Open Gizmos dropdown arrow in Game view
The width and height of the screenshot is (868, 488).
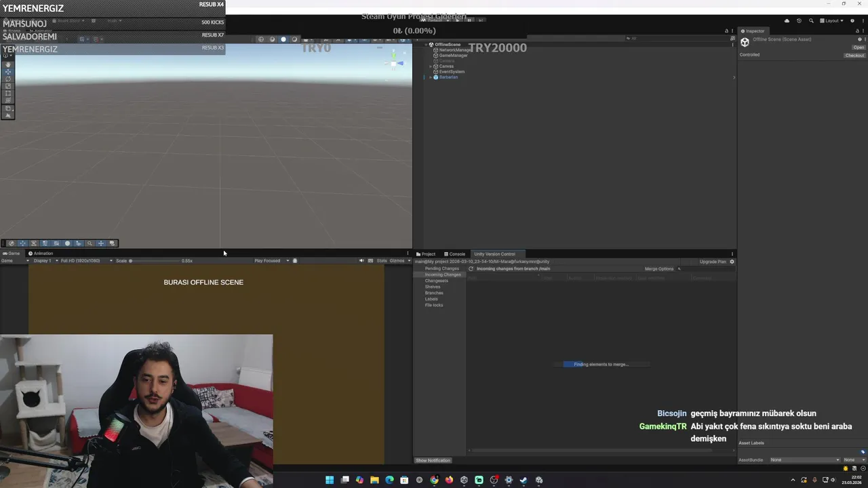(409, 260)
